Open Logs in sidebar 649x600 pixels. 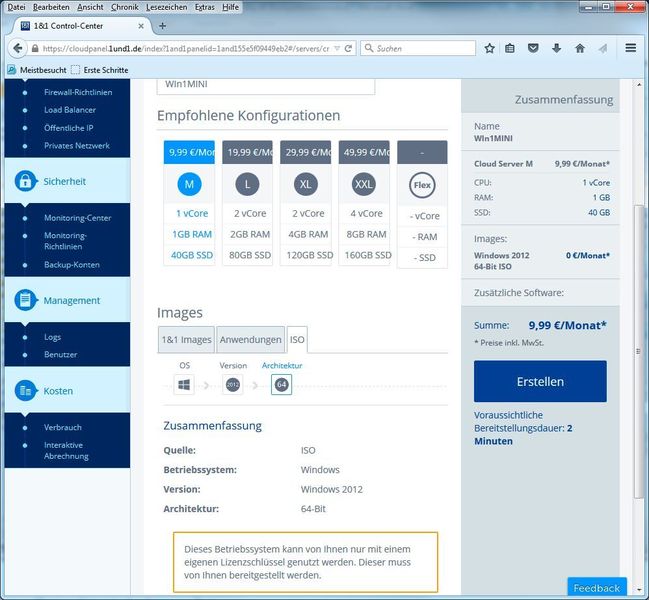click(52, 337)
